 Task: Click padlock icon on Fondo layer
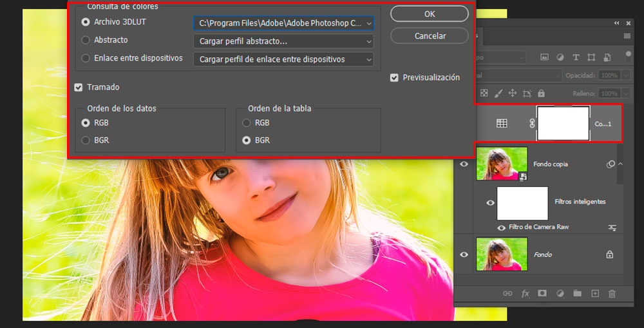[609, 255]
